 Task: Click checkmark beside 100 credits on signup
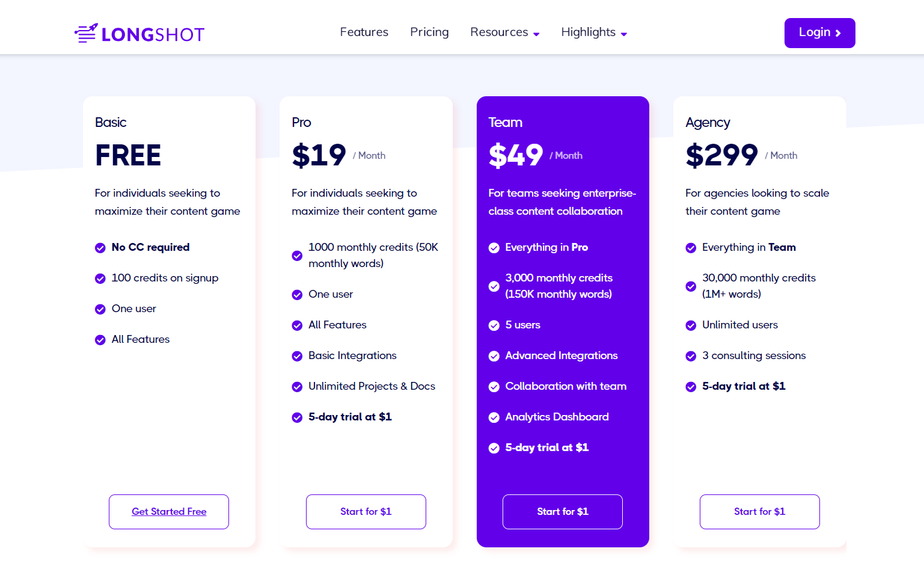tap(100, 278)
